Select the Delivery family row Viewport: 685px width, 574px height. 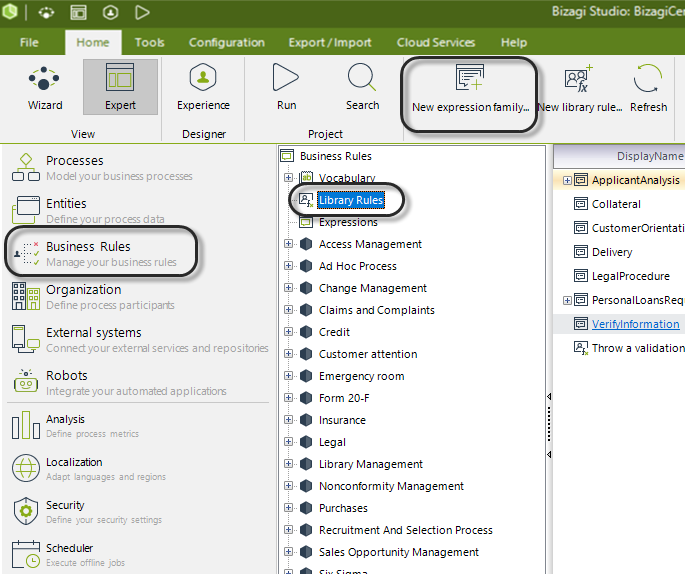point(612,252)
